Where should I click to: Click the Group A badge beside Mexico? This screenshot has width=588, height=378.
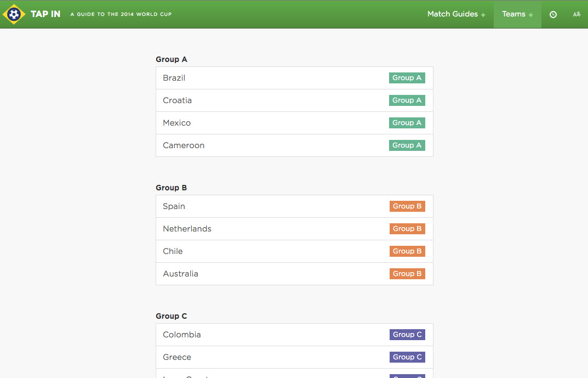(407, 123)
